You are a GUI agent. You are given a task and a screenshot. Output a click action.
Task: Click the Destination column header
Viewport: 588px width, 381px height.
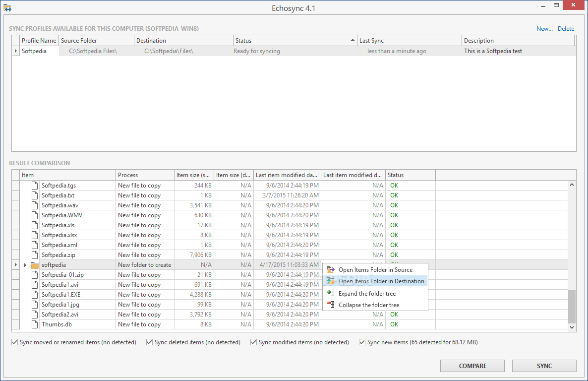click(183, 41)
